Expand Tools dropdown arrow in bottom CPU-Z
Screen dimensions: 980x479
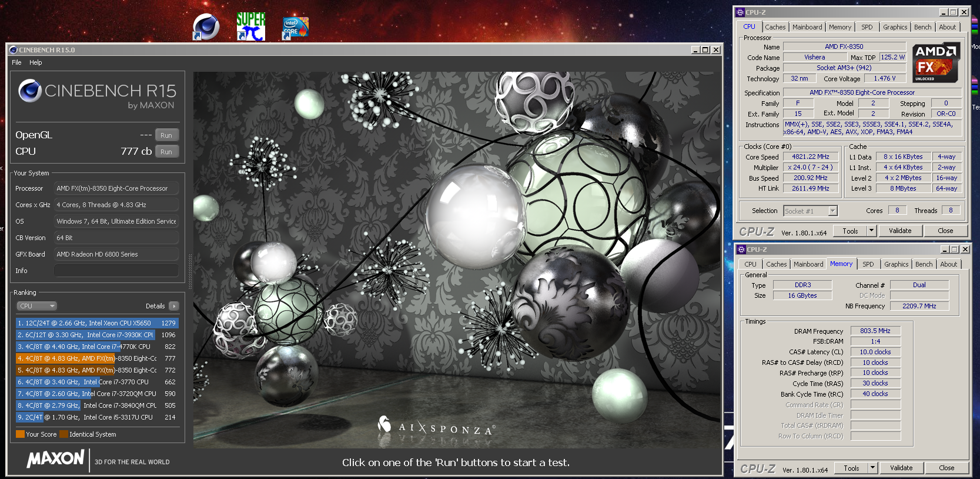coord(873,468)
